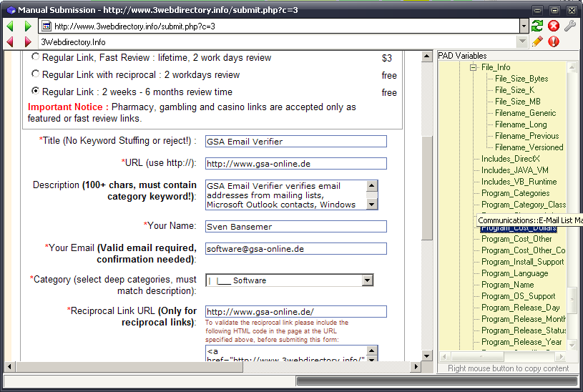The width and height of the screenshot is (583, 392).
Task: Click the green forward arrow icon
Action: pyautogui.click(x=28, y=26)
